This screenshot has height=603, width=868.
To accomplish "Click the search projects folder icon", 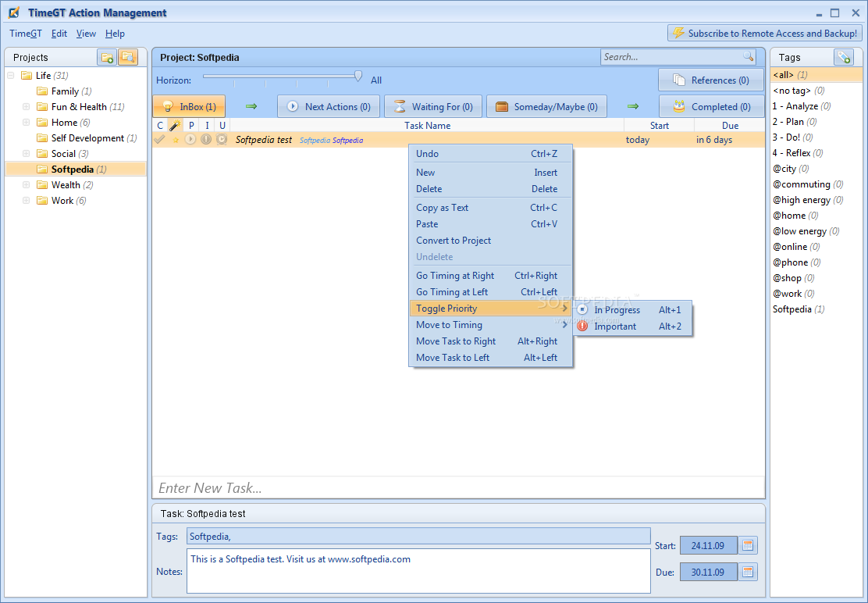I will [x=128, y=57].
